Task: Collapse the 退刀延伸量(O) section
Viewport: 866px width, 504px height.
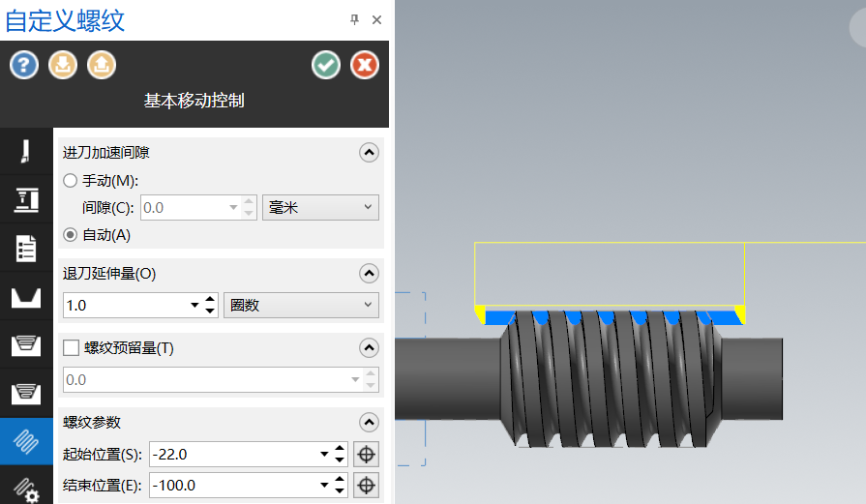Action: (369, 273)
